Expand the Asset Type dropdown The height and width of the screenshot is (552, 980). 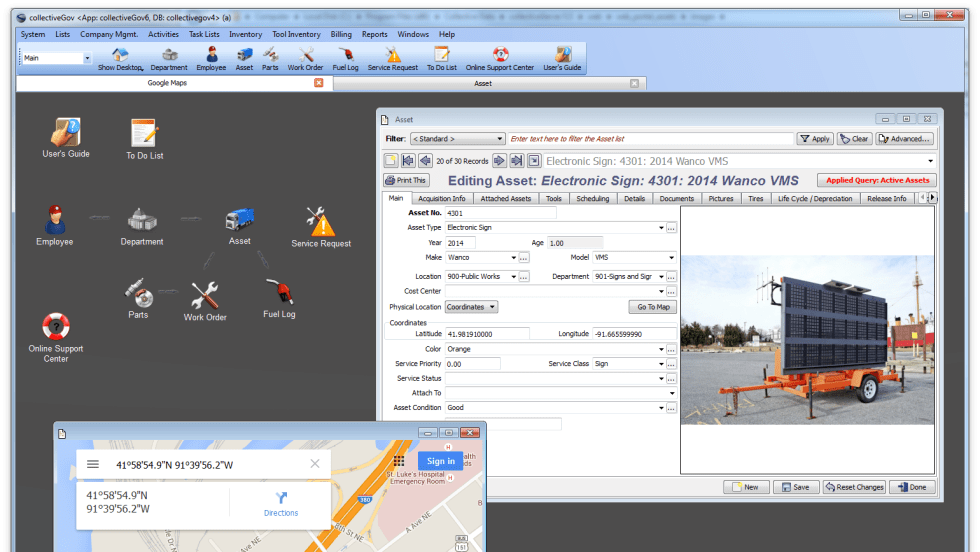660,228
